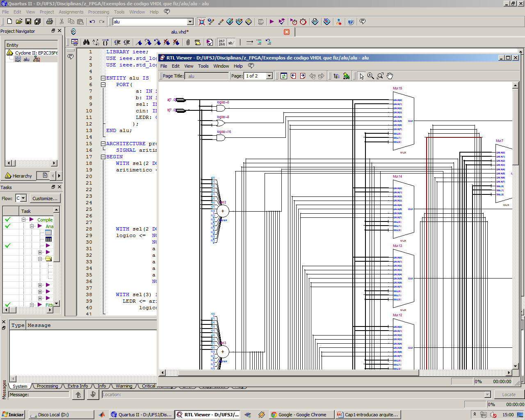
Task: Collapse the PORT code fold on line 6
Action: tap(103, 84)
